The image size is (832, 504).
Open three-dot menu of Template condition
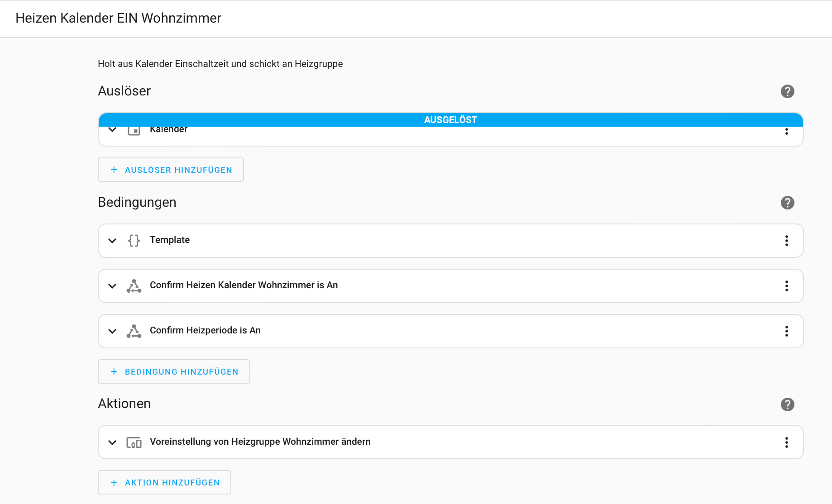point(786,241)
